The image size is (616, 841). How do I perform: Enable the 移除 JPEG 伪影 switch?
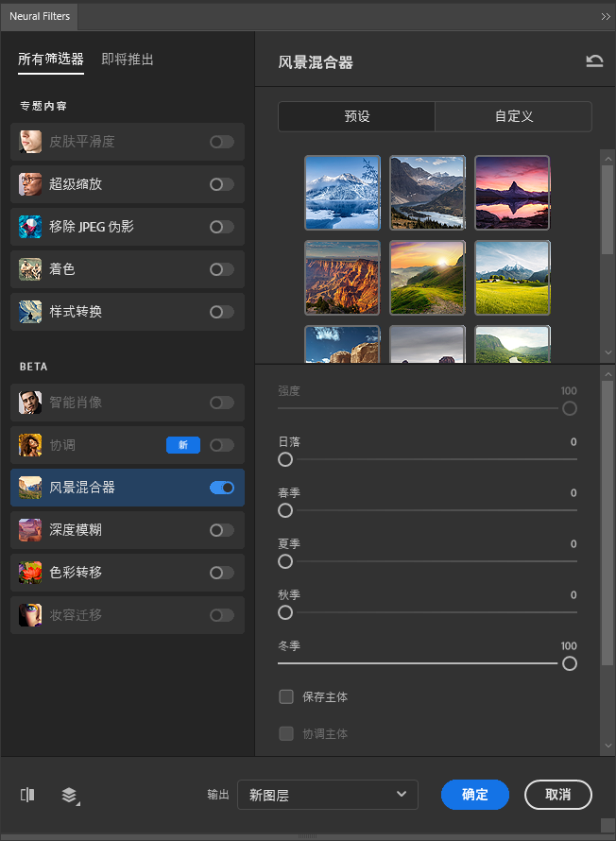221,227
